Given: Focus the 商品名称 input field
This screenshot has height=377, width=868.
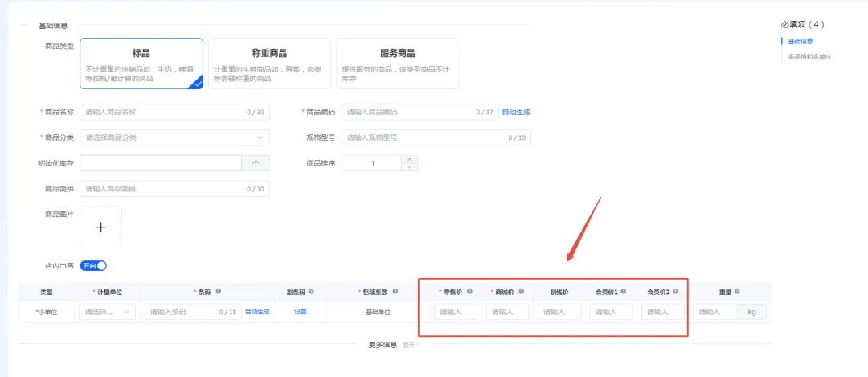Looking at the screenshot, I should tap(175, 112).
